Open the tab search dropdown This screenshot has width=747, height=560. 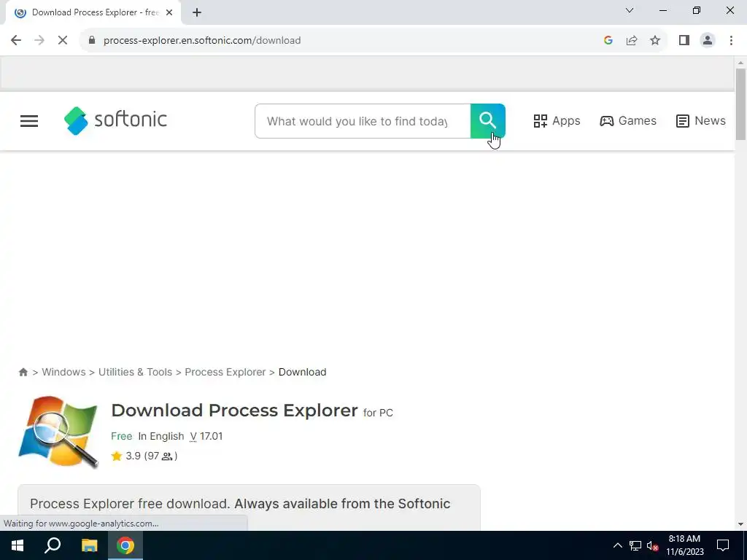pyautogui.click(x=630, y=10)
